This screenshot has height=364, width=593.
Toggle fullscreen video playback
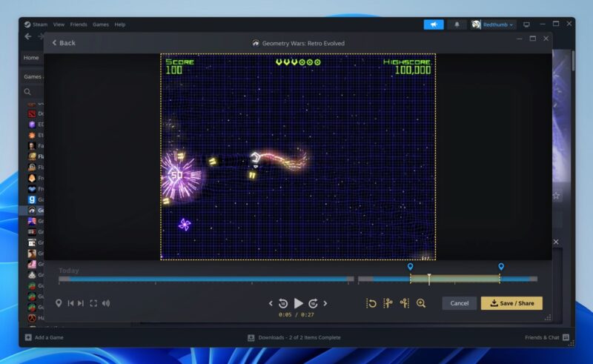93,303
